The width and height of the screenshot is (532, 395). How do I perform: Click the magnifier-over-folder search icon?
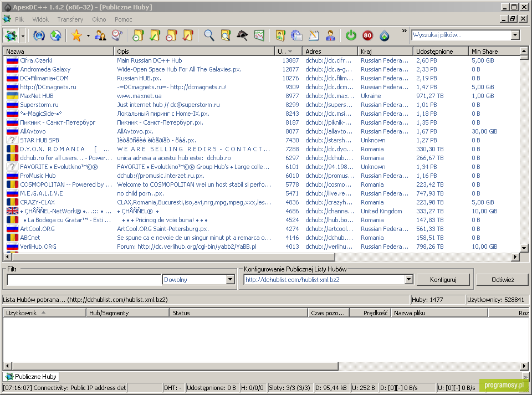[226, 35]
